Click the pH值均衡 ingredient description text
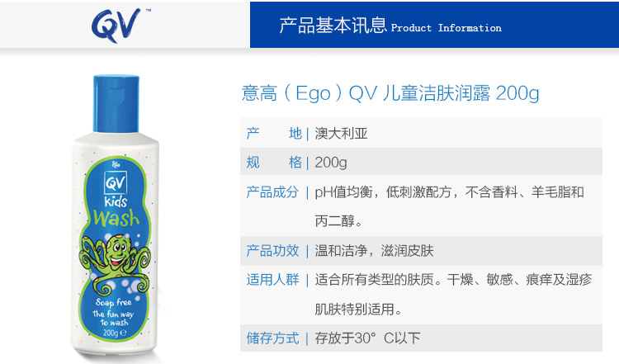 click(449, 206)
